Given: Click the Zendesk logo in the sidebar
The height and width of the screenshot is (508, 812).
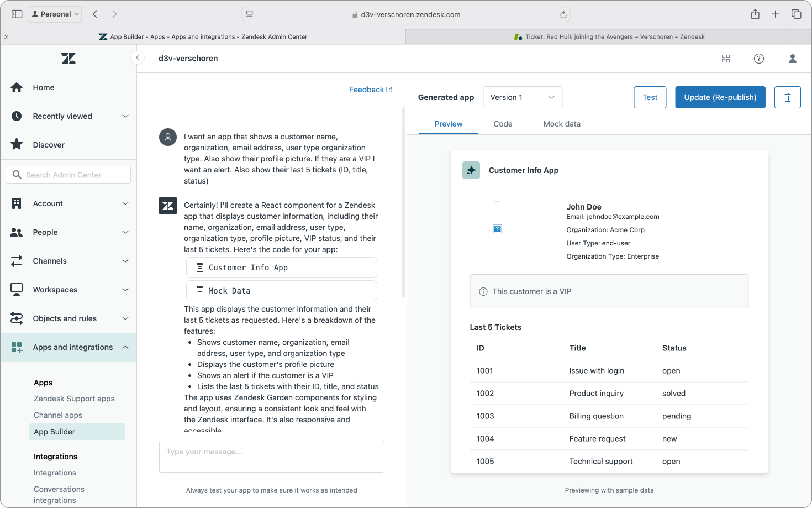Looking at the screenshot, I should click(x=68, y=59).
